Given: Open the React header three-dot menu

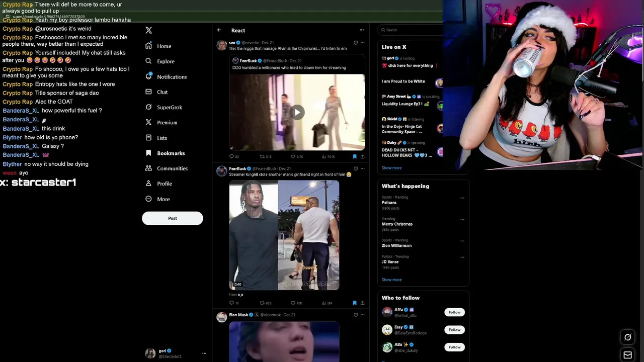Looking at the screenshot, I should click(361, 30).
